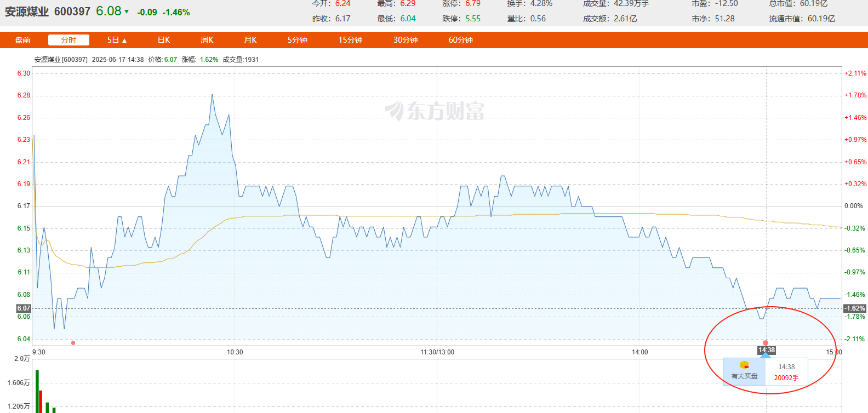Screen dimensions: 868x413
Task: Click the red volume bar near the open
Action: 41,402
